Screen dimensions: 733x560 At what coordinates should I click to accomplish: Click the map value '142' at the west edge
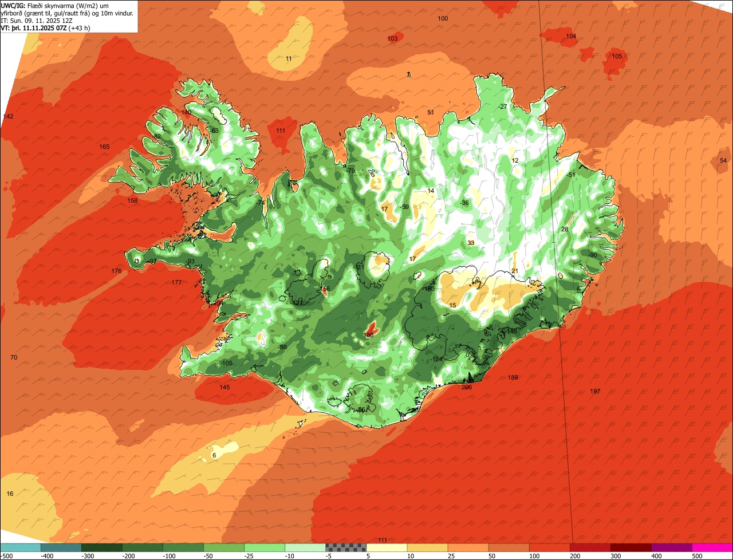pyautogui.click(x=8, y=116)
